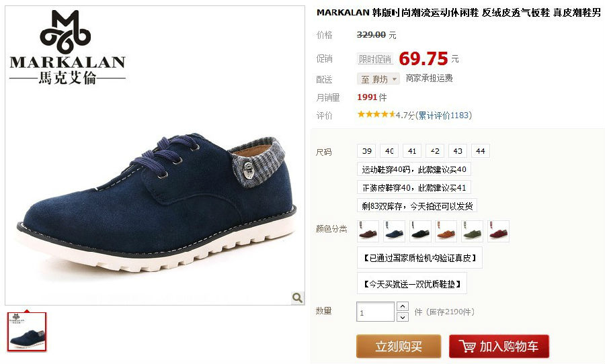Select size 44
This screenshot has width=605, height=364.
tap(481, 151)
